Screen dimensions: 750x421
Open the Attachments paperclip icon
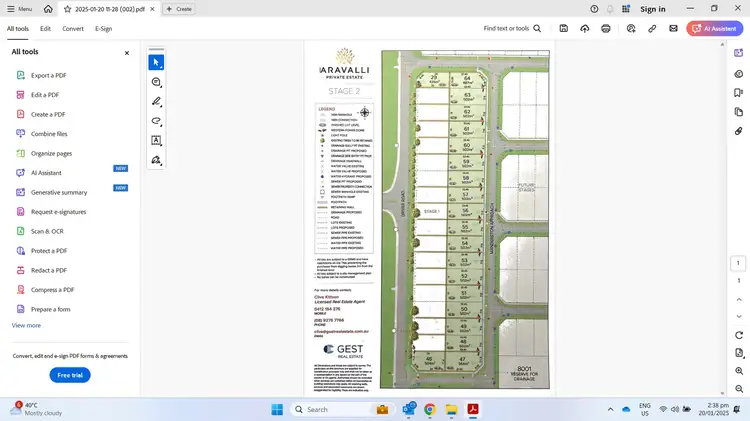pyautogui.click(x=739, y=131)
